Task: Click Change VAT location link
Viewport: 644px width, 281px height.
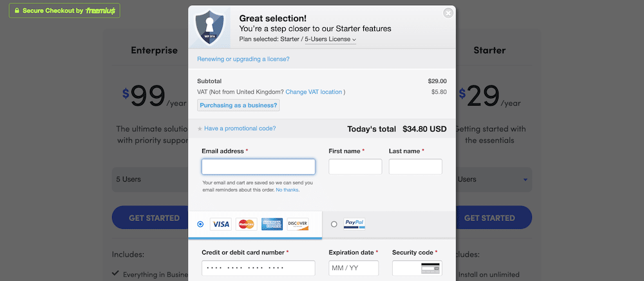Action: (x=314, y=92)
